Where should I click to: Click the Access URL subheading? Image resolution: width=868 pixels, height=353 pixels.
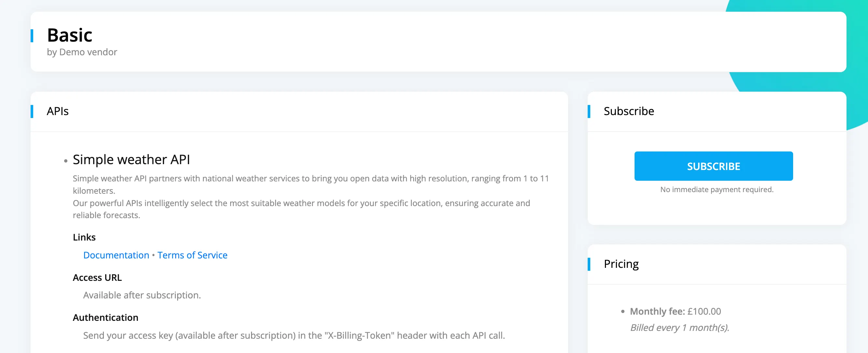pyautogui.click(x=97, y=277)
